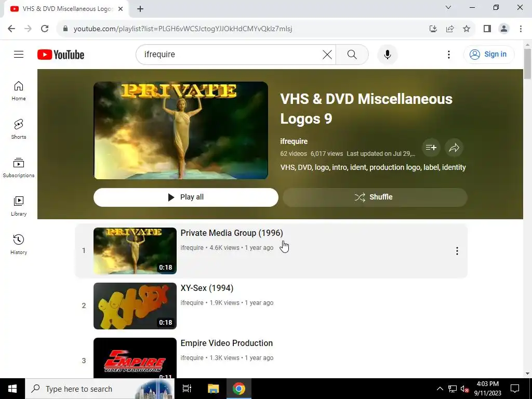
Task: Click ifrequire under XY-Sex video
Action: [192, 303]
